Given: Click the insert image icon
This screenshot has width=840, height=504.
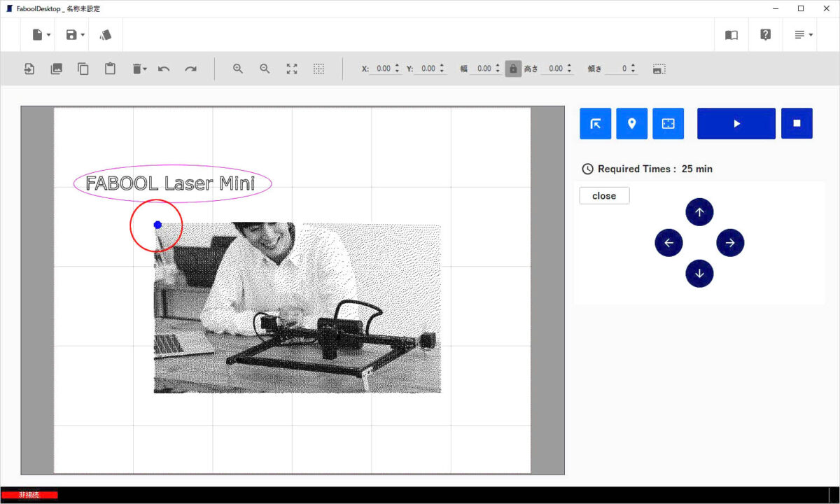Looking at the screenshot, I should tap(57, 69).
